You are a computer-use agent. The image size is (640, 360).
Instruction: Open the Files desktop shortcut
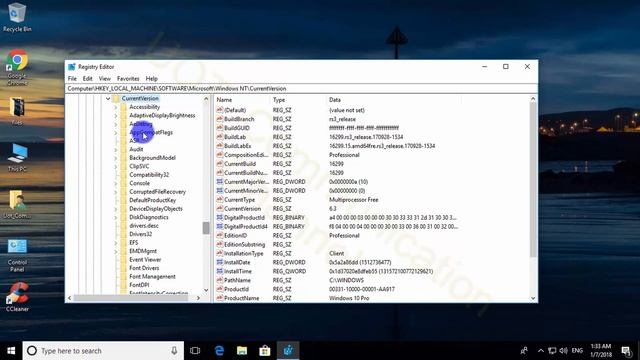coord(17,111)
